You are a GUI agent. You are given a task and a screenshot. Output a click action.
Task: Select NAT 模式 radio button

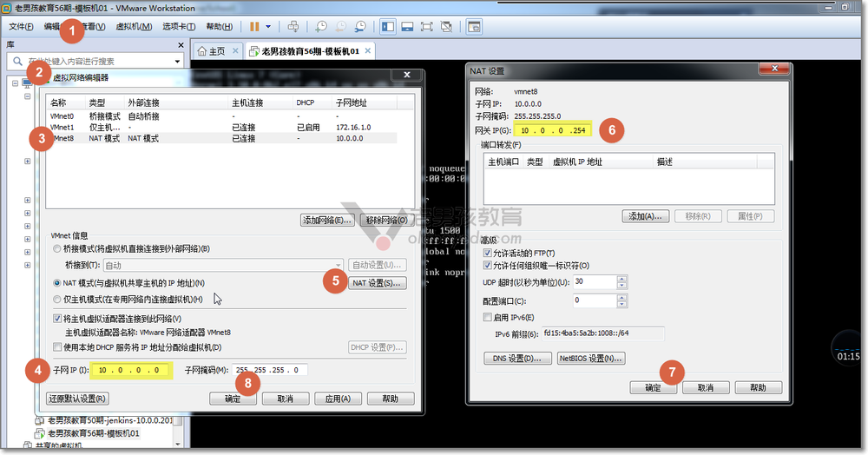[56, 283]
